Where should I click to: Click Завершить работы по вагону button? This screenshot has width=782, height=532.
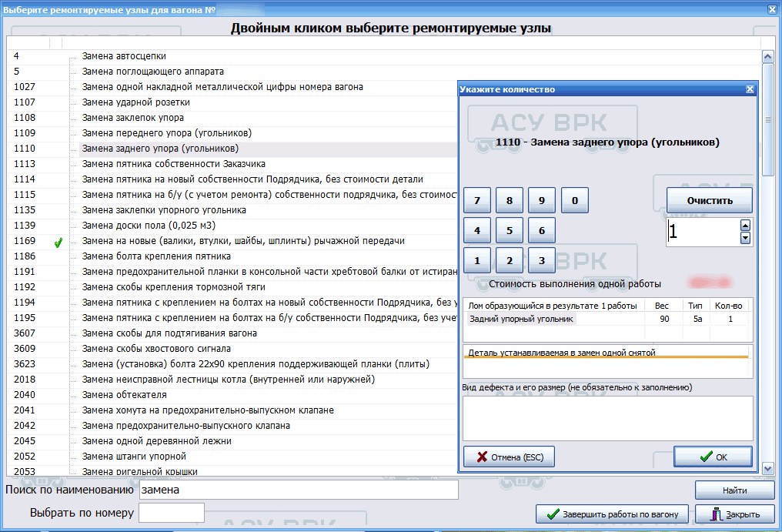[x=612, y=514]
